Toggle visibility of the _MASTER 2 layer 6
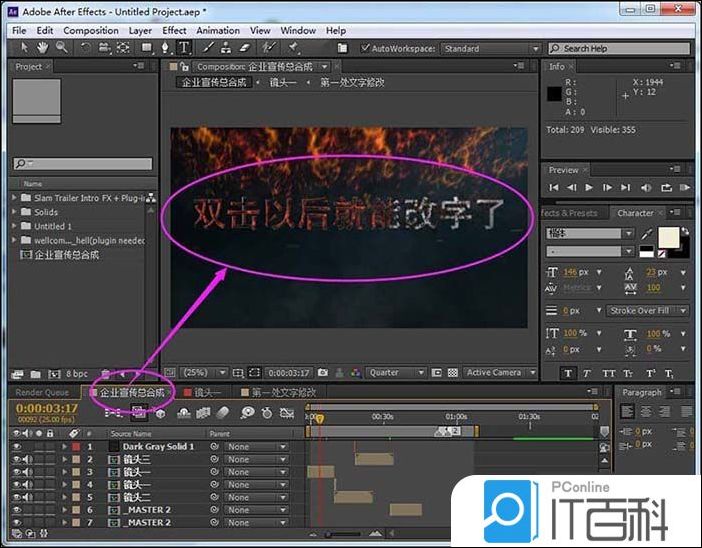The image size is (702, 548). pyautogui.click(x=16, y=510)
